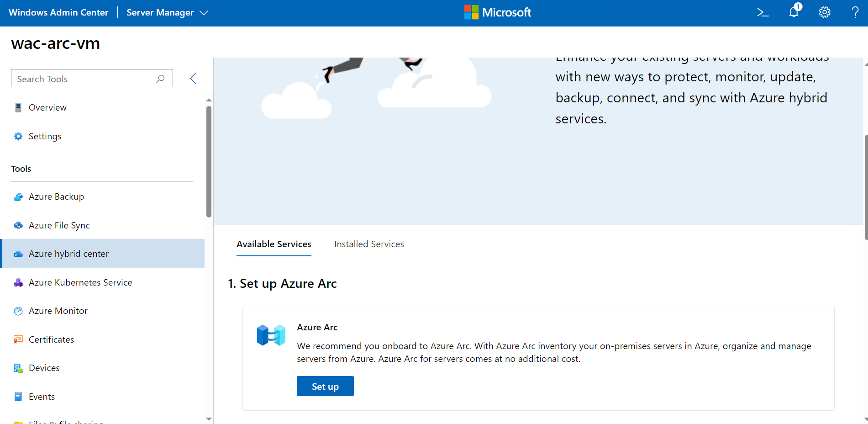Click the Azure Monitor icon
This screenshot has height=424, width=868.
coord(18,311)
